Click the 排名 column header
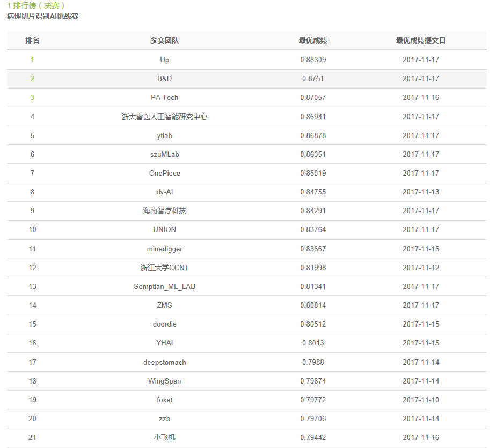Image resolution: width=504 pixels, height=448 pixels. pos(32,41)
